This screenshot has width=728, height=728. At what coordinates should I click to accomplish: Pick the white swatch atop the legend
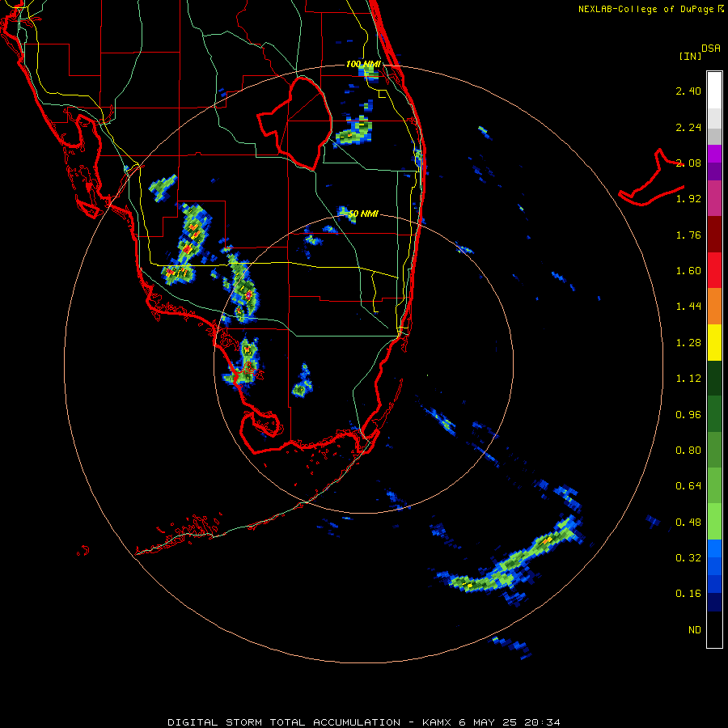pos(714,90)
